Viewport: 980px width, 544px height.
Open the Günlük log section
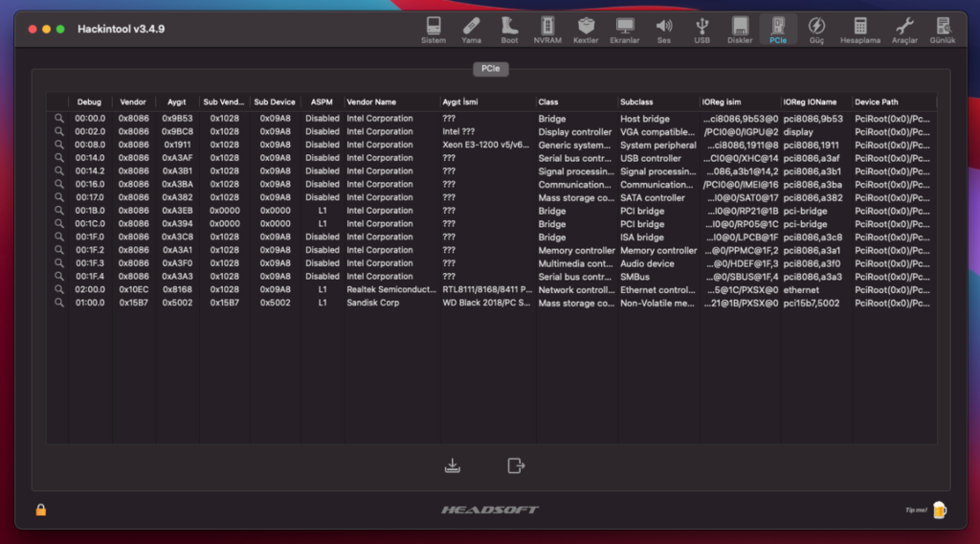[x=944, y=30]
